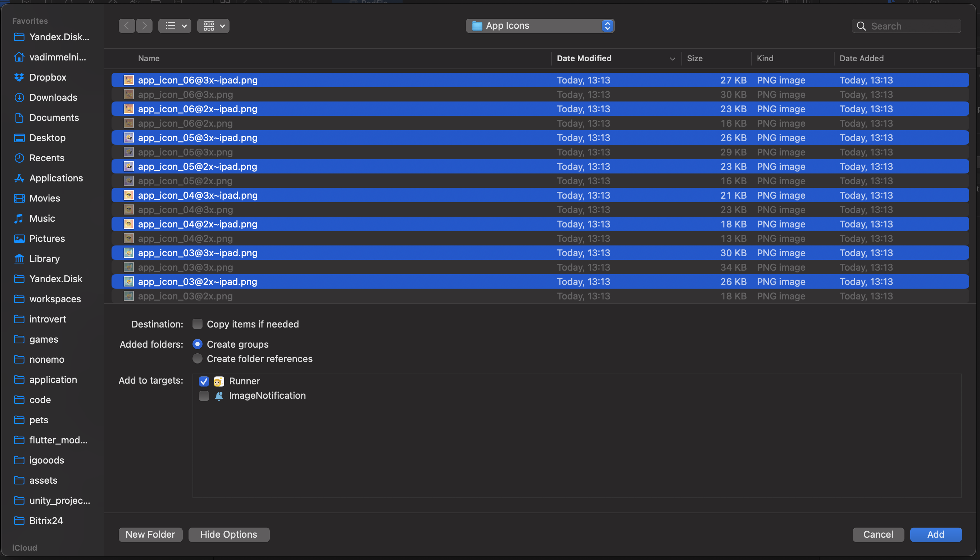Open the Library sidebar location
The image size is (980, 560).
[x=44, y=258]
